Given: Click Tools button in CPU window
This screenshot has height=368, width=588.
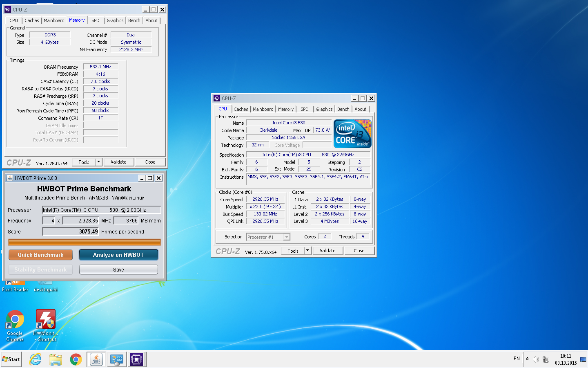Looking at the screenshot, I should click(293, 251).
